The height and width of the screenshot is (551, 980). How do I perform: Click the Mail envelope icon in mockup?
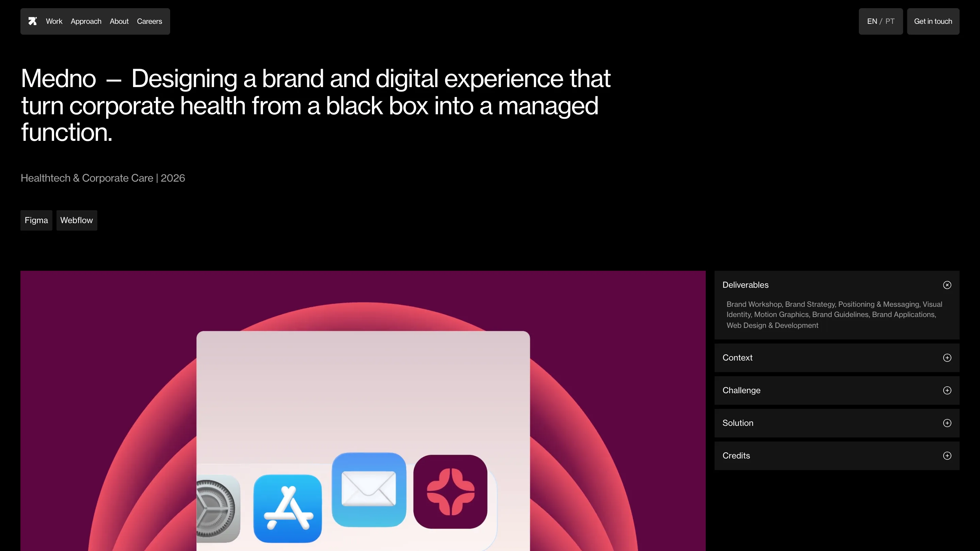(369, 489)
